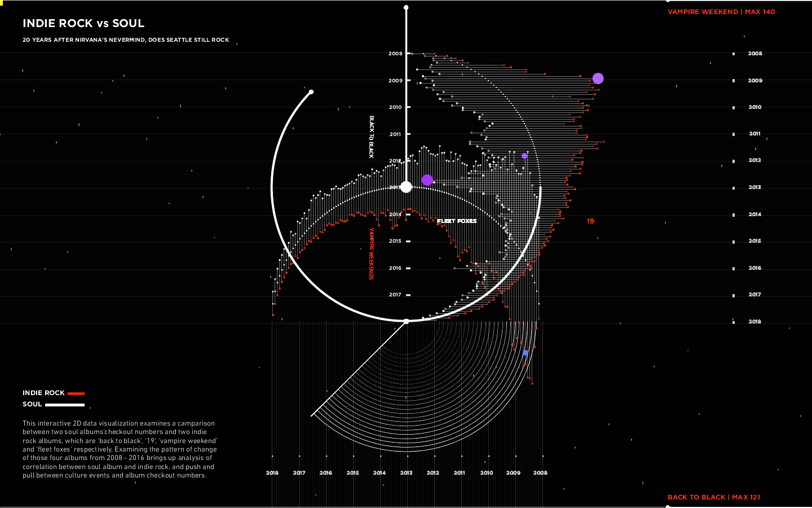Click 2009 on the right-side year axis
Screen dimensions: 812x508
point(754,81)
